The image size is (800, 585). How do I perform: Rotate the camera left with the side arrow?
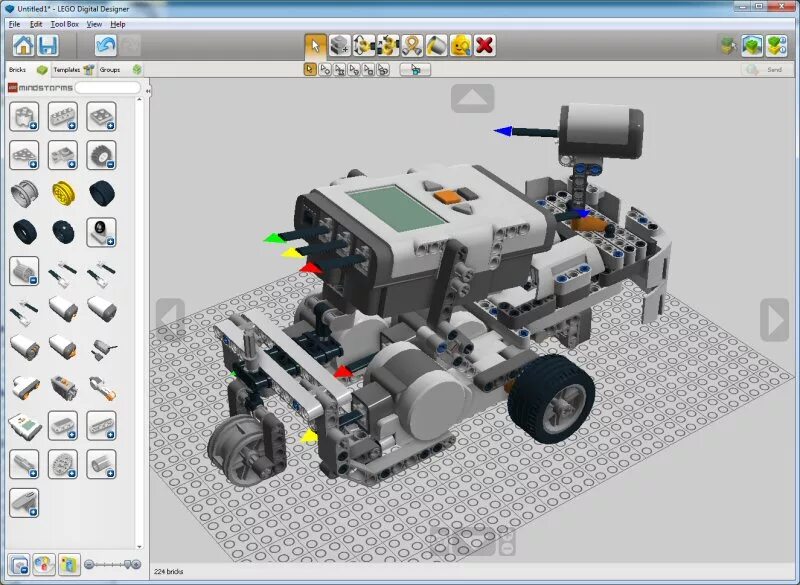coord(170,319)
